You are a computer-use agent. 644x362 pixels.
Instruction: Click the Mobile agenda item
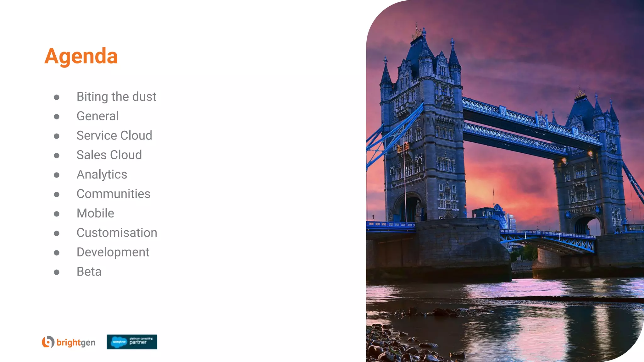pos(96,213)
